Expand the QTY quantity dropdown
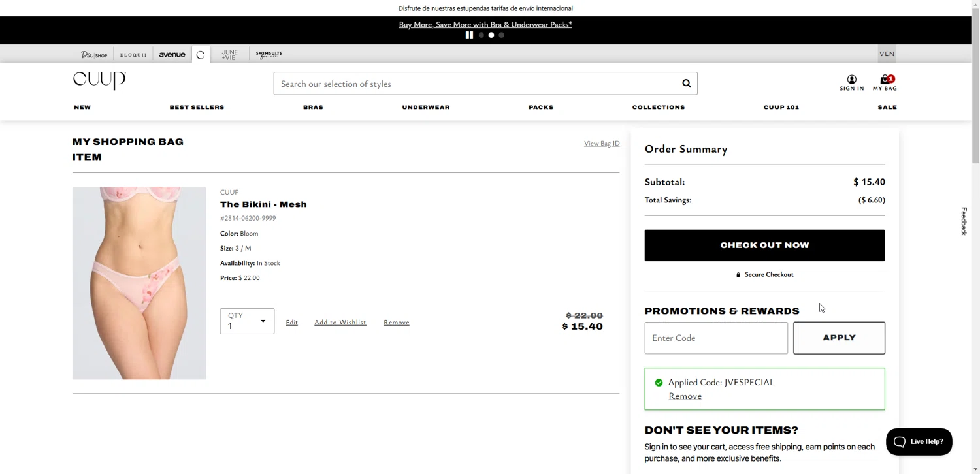 click(247, 321)
